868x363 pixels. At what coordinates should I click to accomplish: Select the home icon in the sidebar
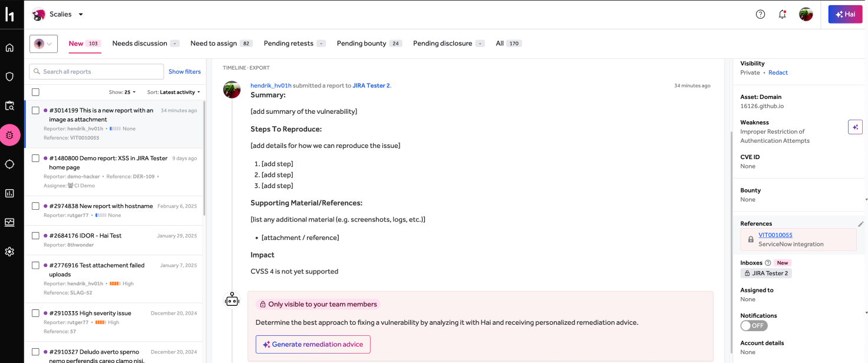pos(9,47)
